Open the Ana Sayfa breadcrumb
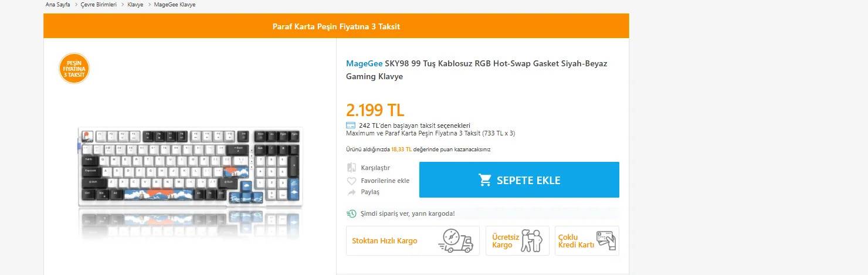The height and width of the screenshot is (275, 868). pos(57,5)
